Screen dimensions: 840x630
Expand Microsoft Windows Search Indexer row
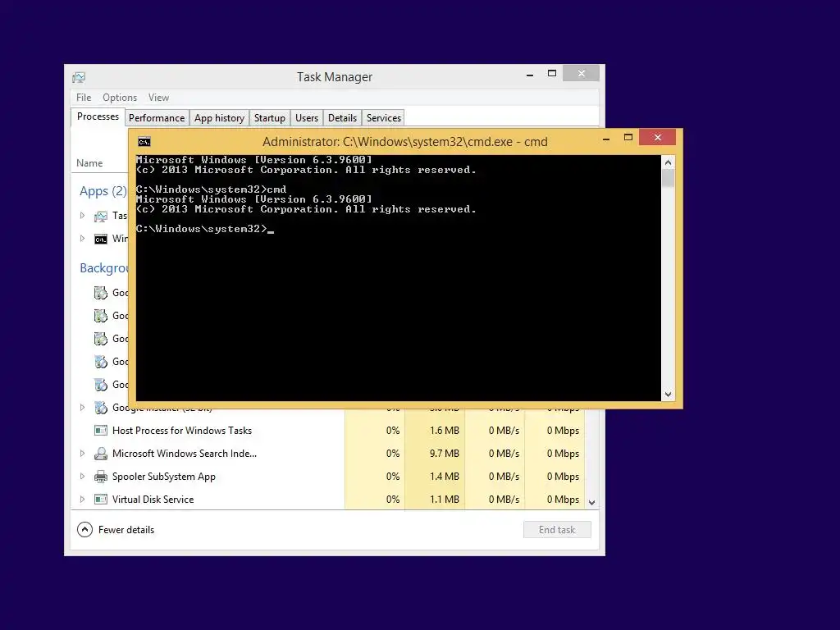tap(82, 453)
